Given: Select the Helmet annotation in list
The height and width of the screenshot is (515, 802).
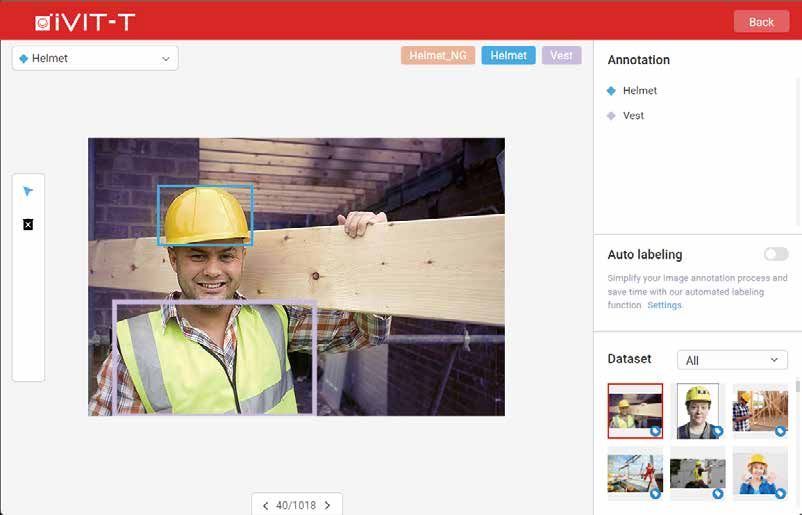Looking at the screenshot, I should coord(640,91).
